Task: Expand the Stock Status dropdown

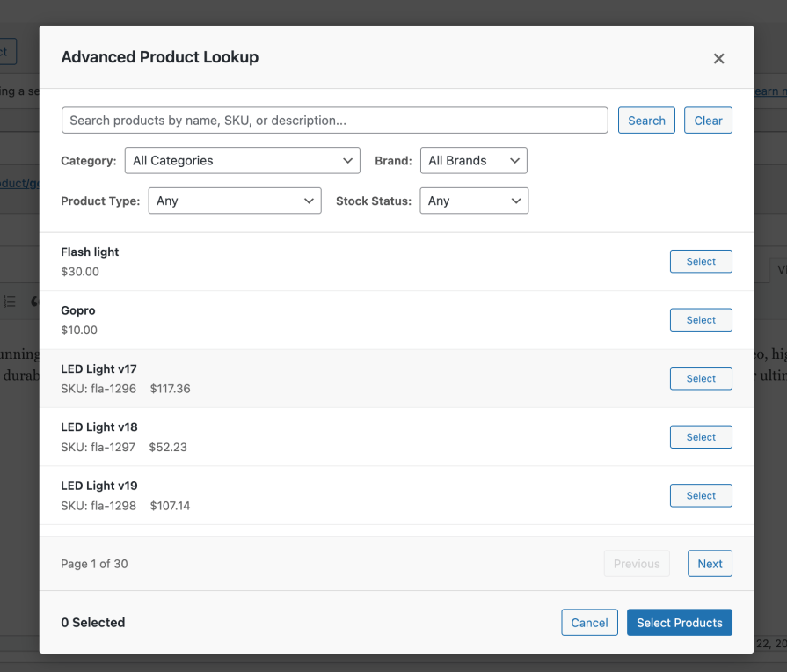Action: (473, 201)
